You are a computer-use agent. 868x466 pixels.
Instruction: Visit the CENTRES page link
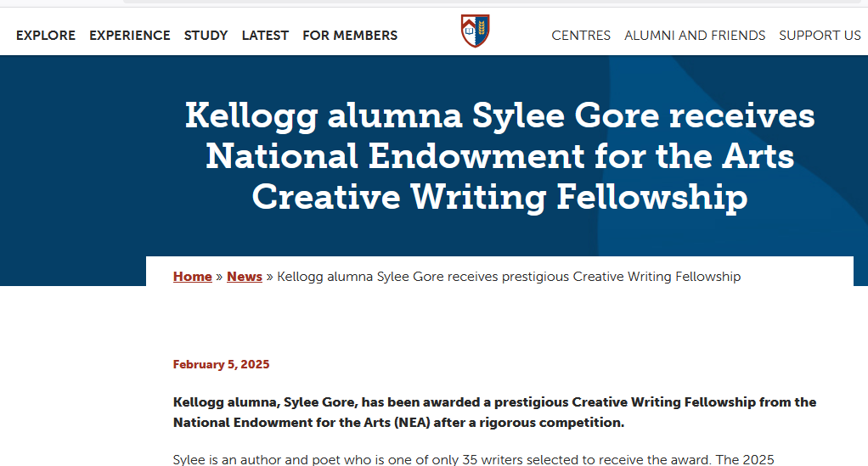click(581, 36)
